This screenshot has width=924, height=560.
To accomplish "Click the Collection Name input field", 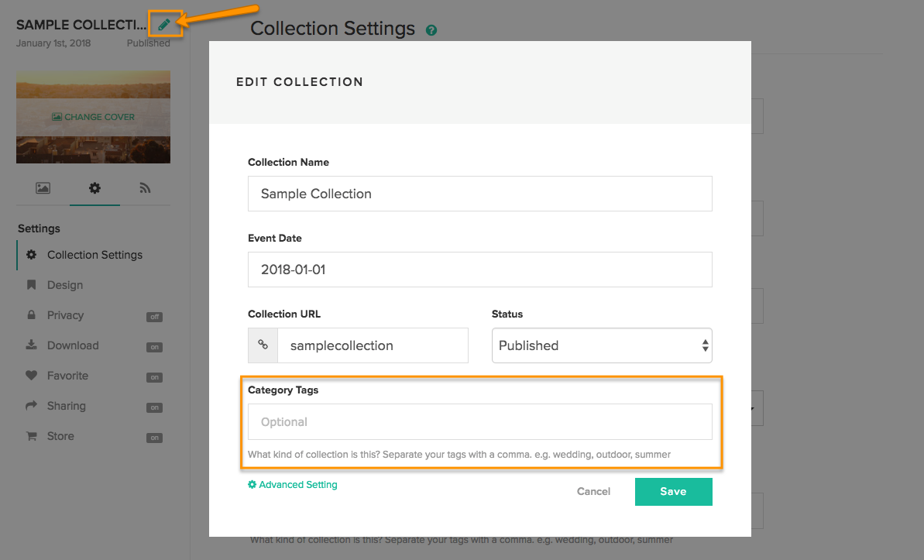I will (x=479, y=194).
